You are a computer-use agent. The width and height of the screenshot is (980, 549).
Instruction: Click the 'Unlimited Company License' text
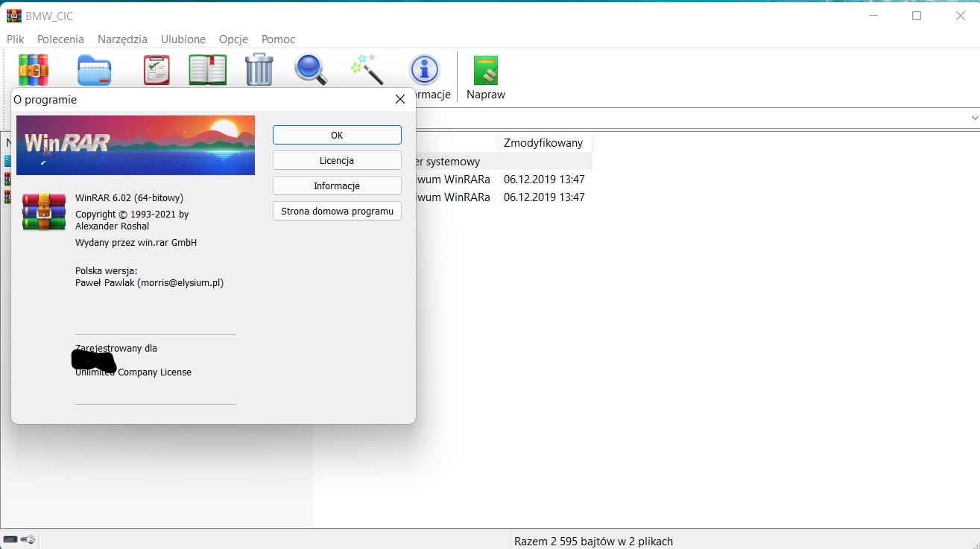[133, 372]
